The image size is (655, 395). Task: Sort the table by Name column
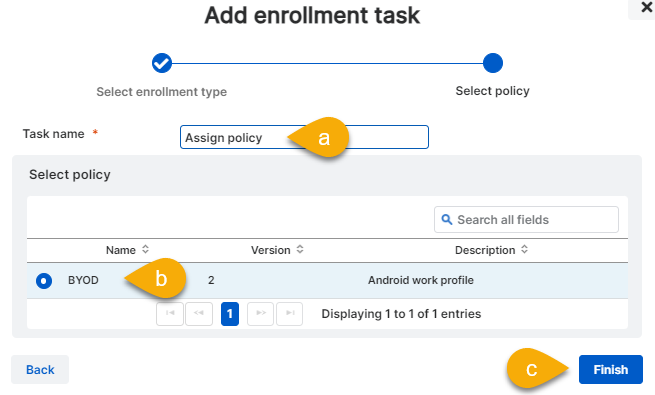pos(127,250)
